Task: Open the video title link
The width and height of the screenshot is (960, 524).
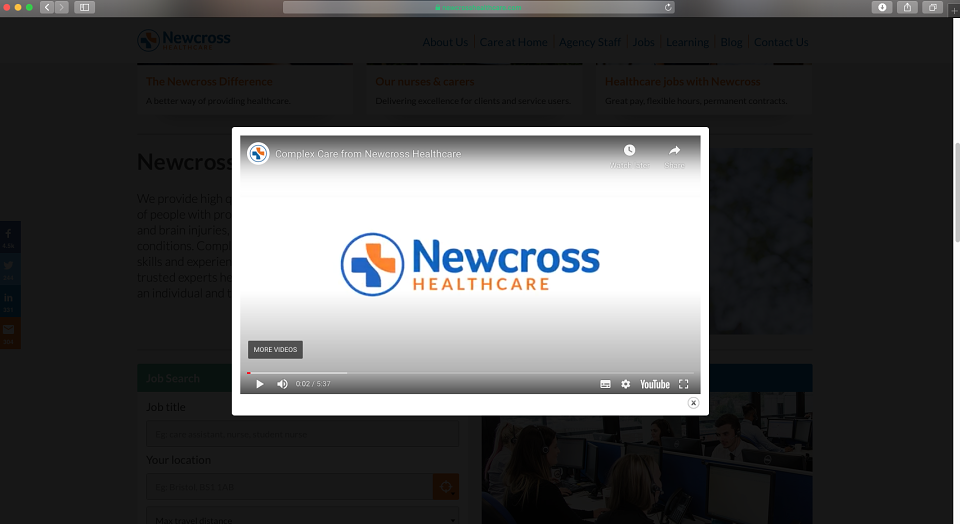Action: [x=368, y=154]
